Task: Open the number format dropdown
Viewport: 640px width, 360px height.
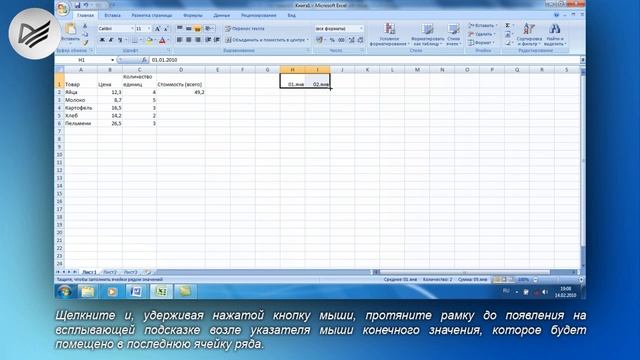Action: click(361, 29)
